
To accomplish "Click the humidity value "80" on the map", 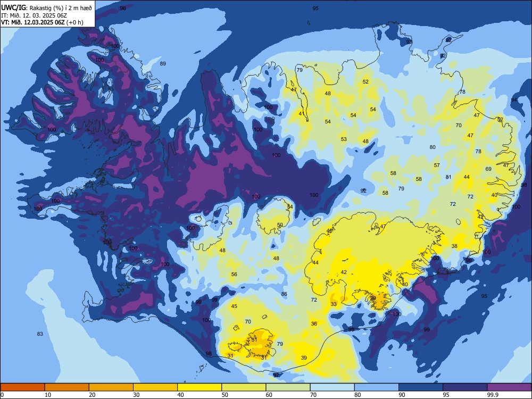I will click(x=433, y=147).
